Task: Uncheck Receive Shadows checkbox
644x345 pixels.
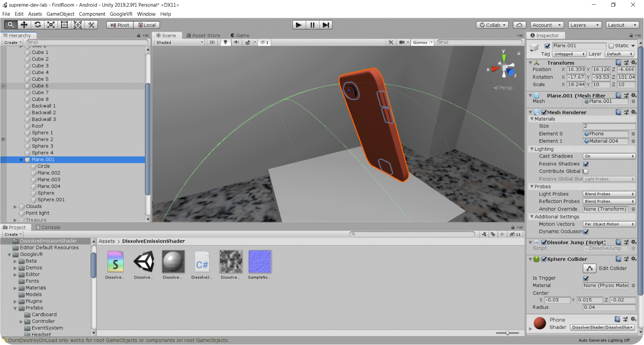Action: [586, 164]
